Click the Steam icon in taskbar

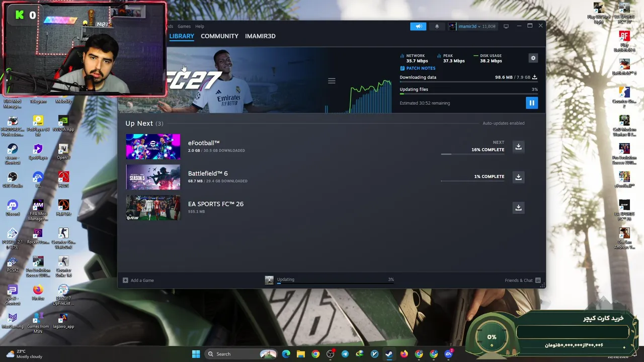point(389,354)
